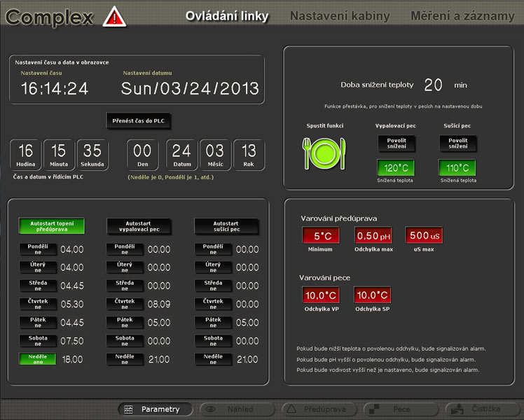524x420 pixels.
Task: Switch to the Nastavení kabiny tab
Action: tap(340, 16)
